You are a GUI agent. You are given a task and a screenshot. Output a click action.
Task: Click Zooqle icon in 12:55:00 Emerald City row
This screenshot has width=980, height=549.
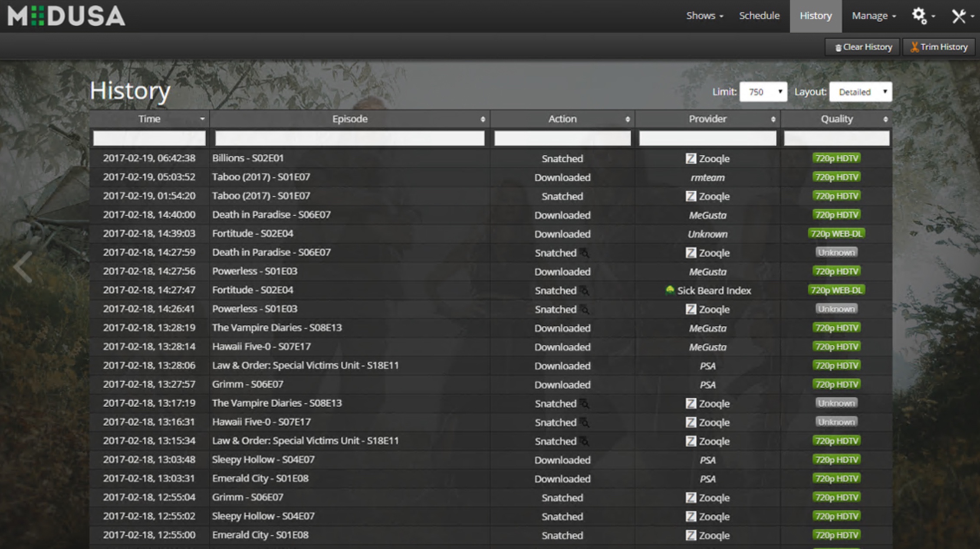click(691, 535)
